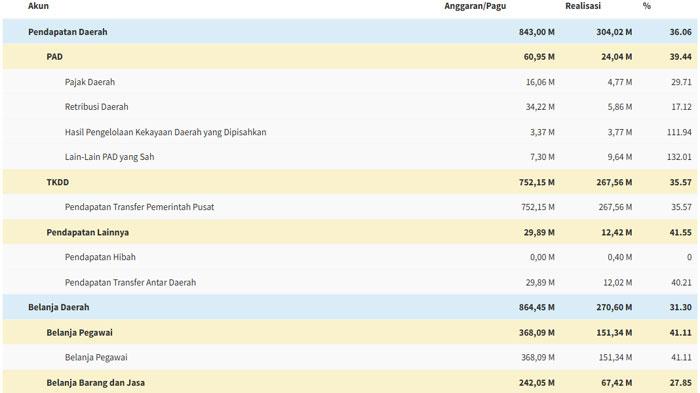Screen dimensions: 700x393
Task: Click bold Belanja Pegawai realization 151,34 M
Action: [614, 332]
